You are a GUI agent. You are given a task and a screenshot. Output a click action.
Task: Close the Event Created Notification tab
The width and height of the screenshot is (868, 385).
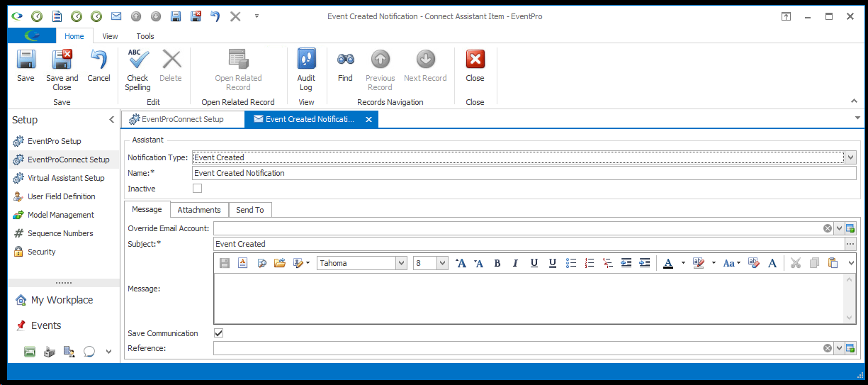pyautogui.click(x=368, y=120)
